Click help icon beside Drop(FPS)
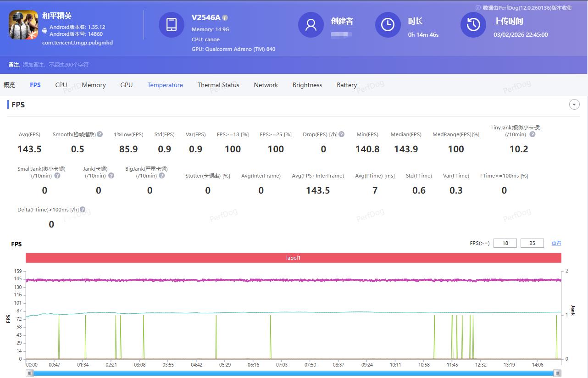This screenshot has height=378, width=588. (341, 134)
